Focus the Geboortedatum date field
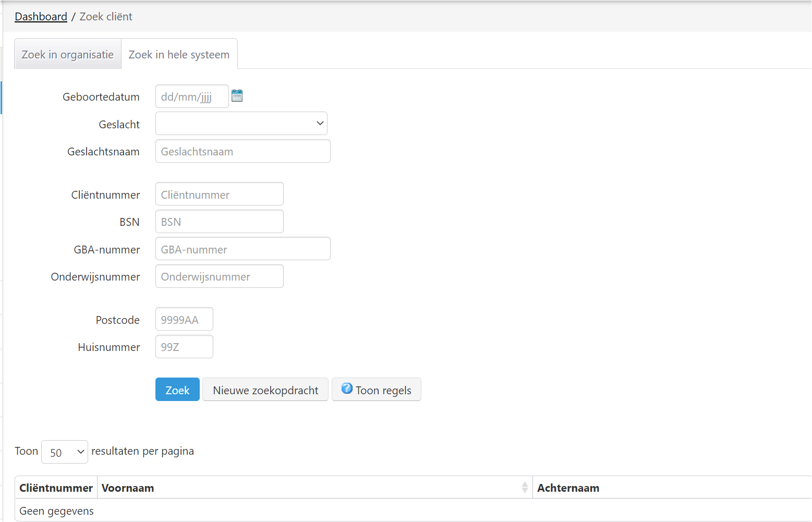The image size is (812, 522). 192,96
